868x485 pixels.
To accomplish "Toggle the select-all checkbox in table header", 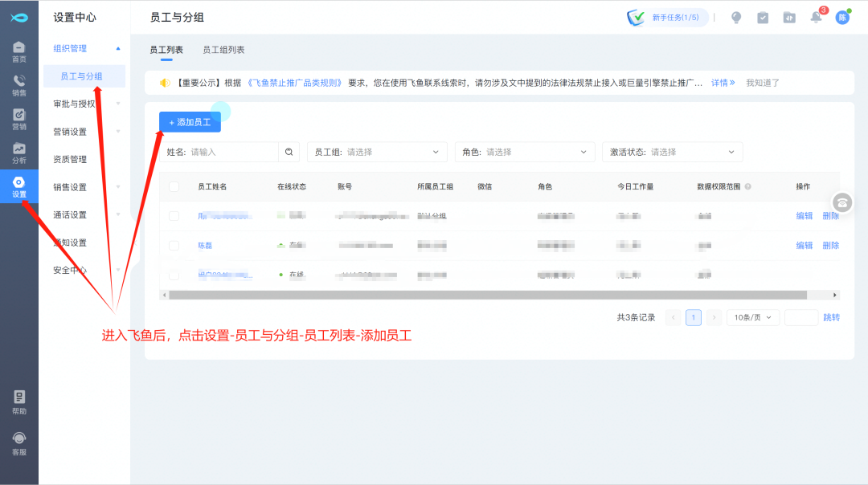I will pyautogui.click(x=174, y=186).
